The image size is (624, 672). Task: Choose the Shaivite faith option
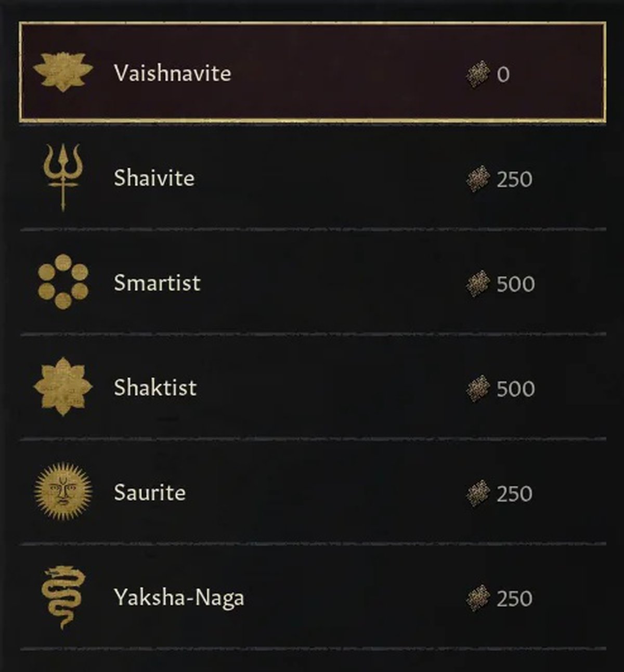tap(154, 178)
